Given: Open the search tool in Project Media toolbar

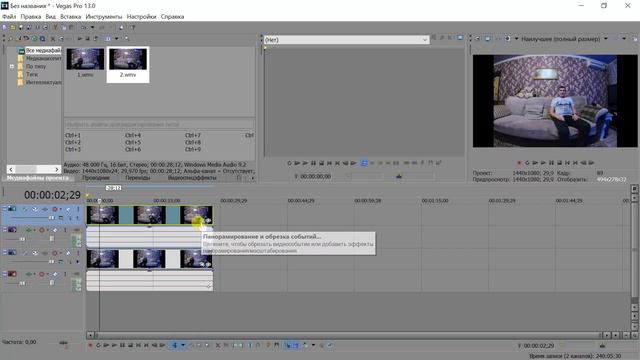Looking at the screenshot, I should click(126, 39).
